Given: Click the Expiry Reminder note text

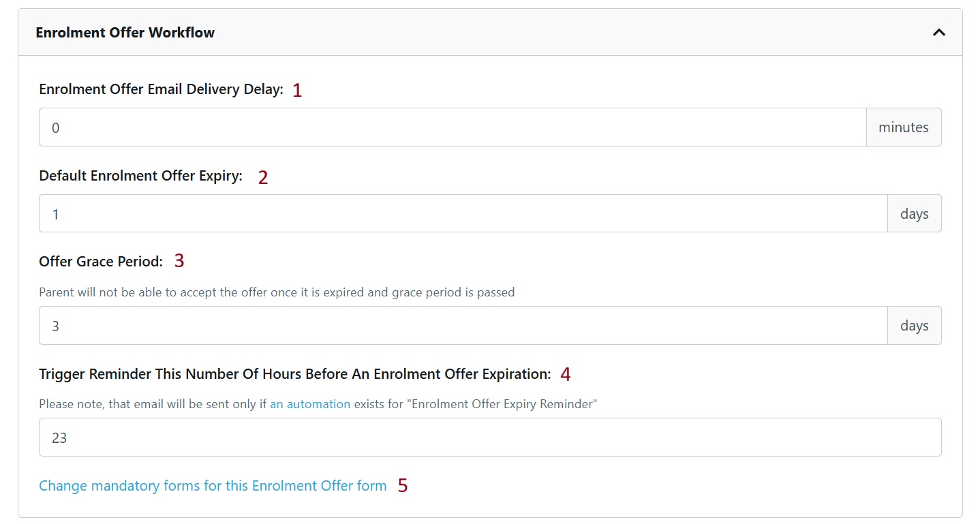Looking at the screenshot, I should click(x=317, y=403).
